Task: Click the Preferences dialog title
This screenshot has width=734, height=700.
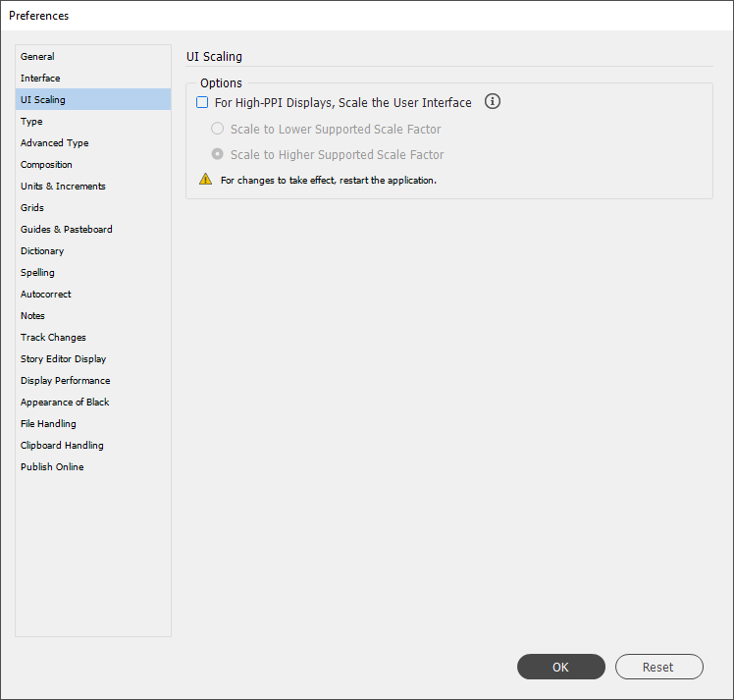Action: (x=39, y=16)
